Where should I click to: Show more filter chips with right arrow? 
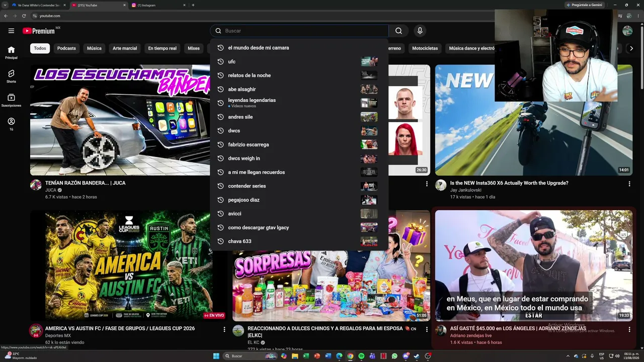tap(631, 48)
